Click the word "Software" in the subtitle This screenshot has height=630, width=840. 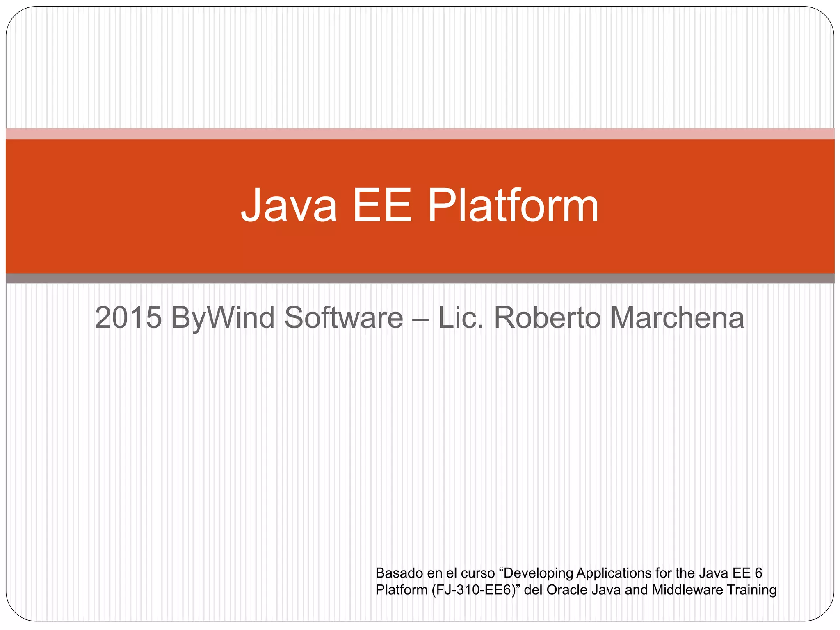[344, 318]
